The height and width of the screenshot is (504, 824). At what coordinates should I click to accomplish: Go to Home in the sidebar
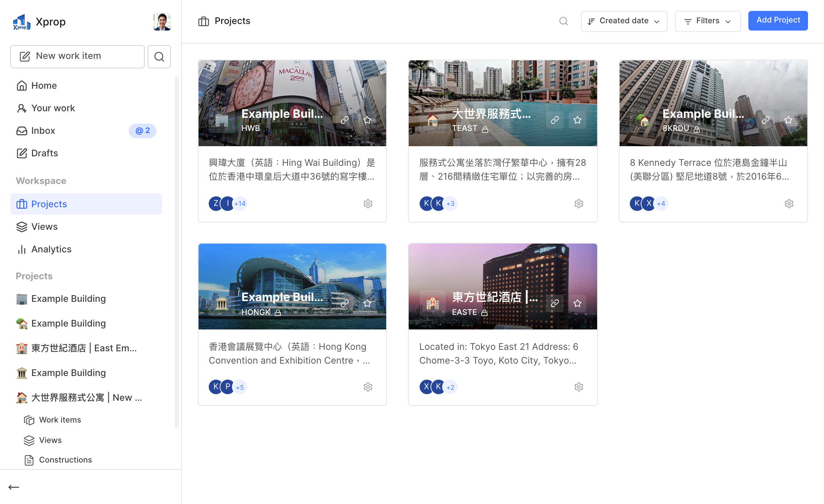[x=86, y=86]
